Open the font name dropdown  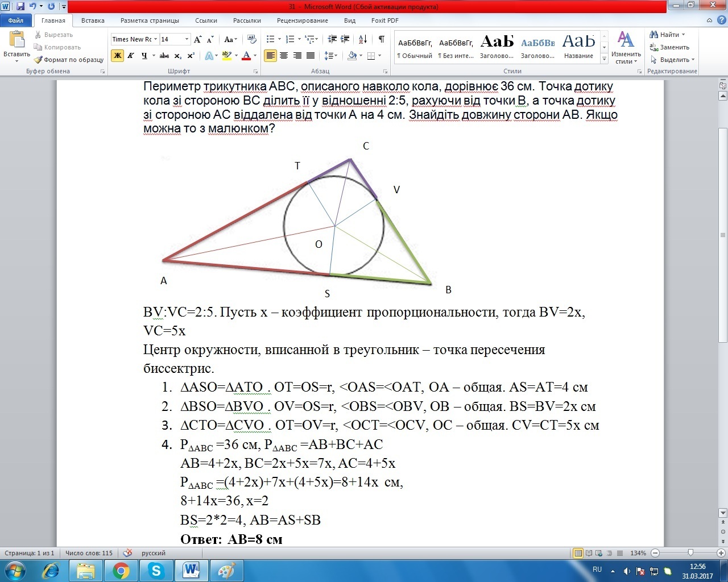155,39
